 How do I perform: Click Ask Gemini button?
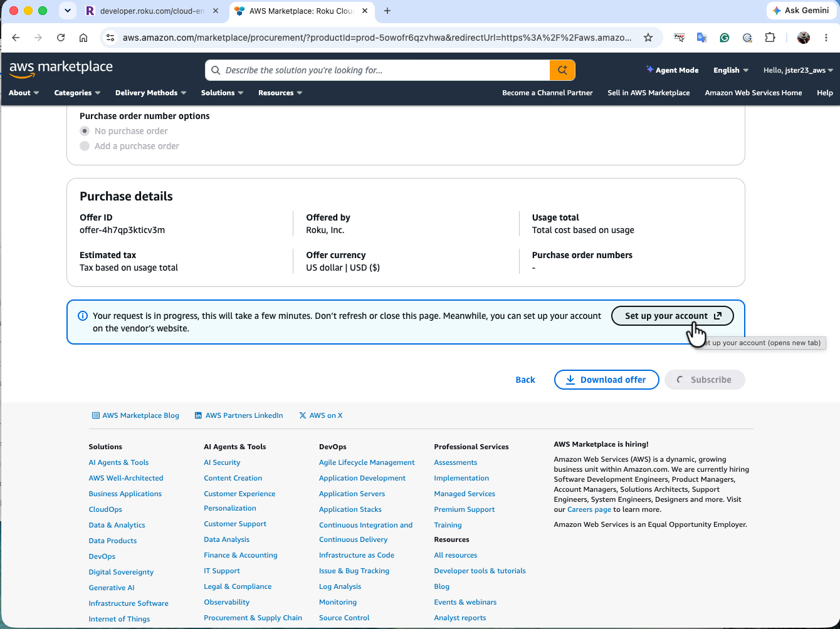pyautogui.click(x=801, y=11)
